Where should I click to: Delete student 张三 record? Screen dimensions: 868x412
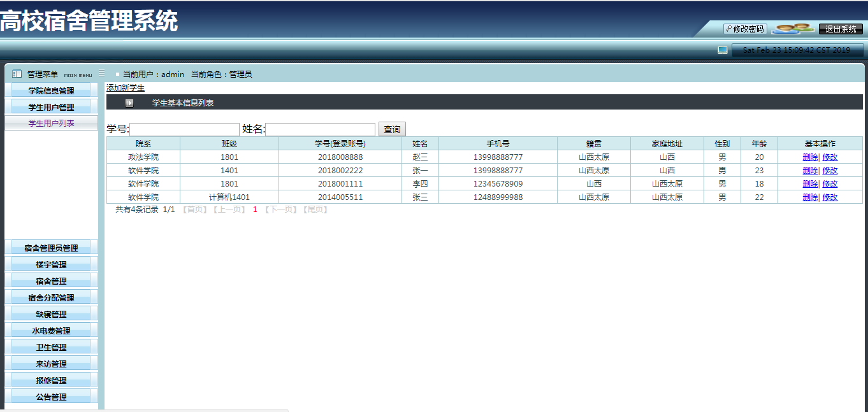click(x=810, y=197)
